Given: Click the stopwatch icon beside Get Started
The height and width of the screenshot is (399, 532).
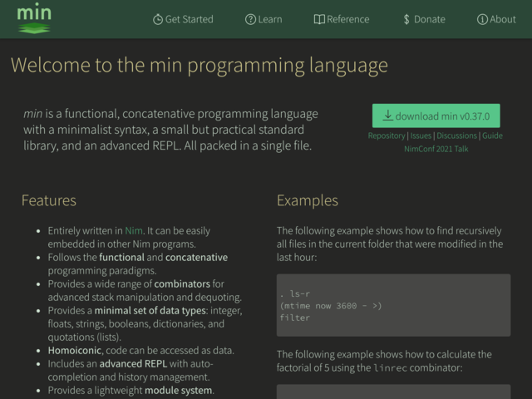Looking at the screenshot, I should [x=158, y=19].
